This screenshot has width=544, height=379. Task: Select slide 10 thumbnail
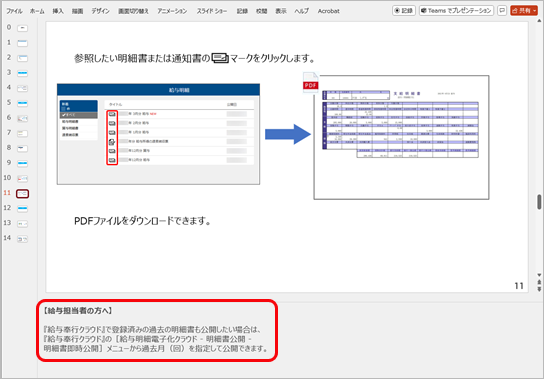point(23,178)
